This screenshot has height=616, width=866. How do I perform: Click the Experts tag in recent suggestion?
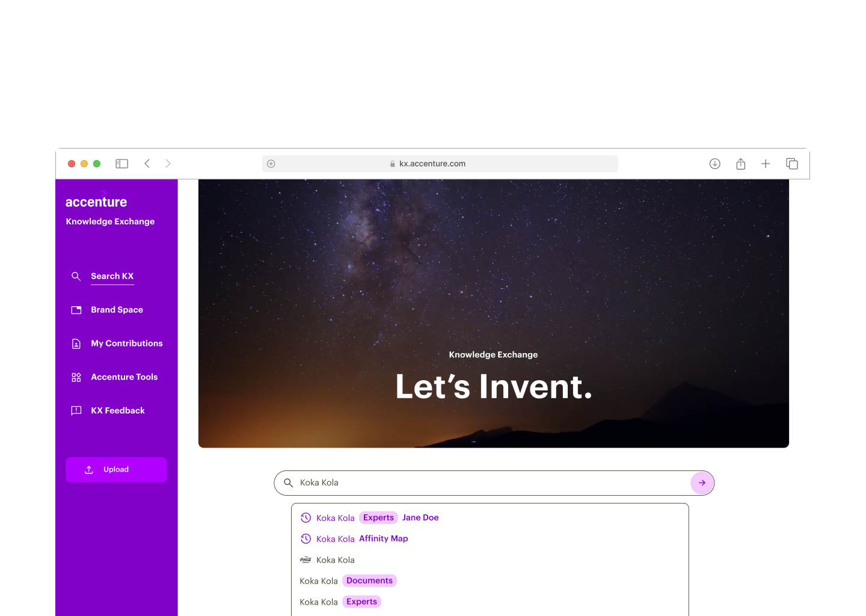tap(378, 517)
